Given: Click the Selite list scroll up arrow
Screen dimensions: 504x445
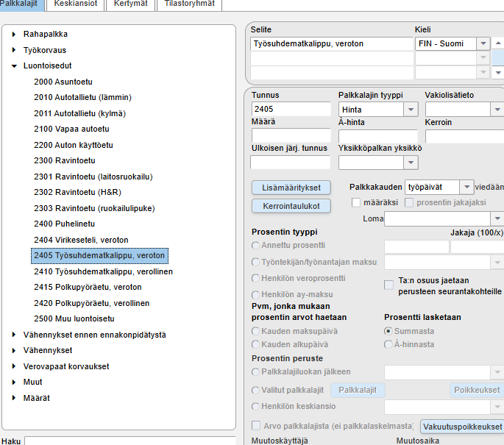Looking at the screenshot, I should coord(498,43).
